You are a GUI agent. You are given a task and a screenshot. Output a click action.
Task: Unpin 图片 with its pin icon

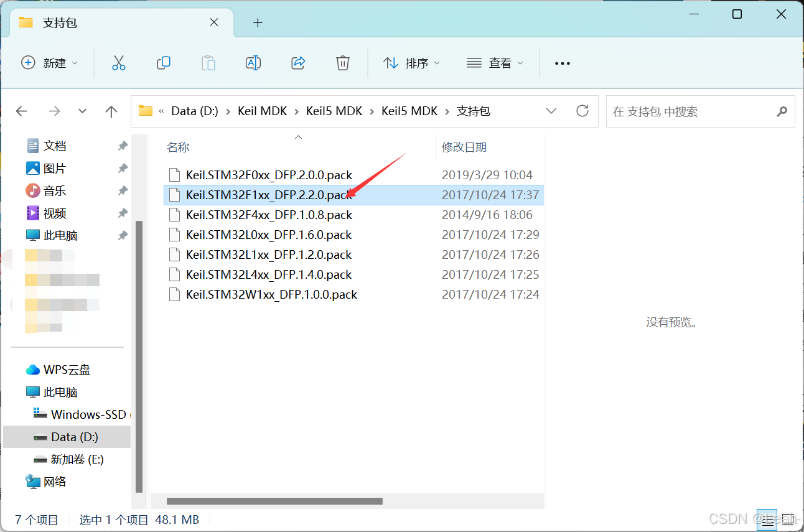[123, 168]
